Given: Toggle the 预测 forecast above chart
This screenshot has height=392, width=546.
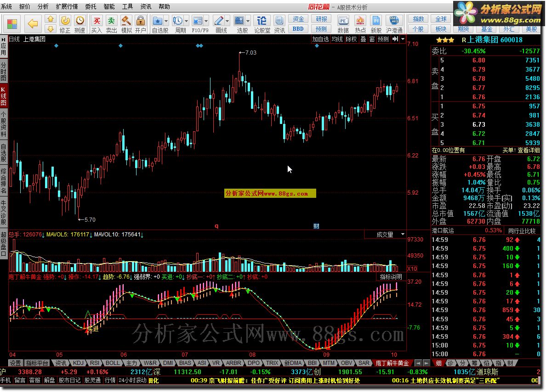Looking at the screenshot, I should [x=383, y=39].
